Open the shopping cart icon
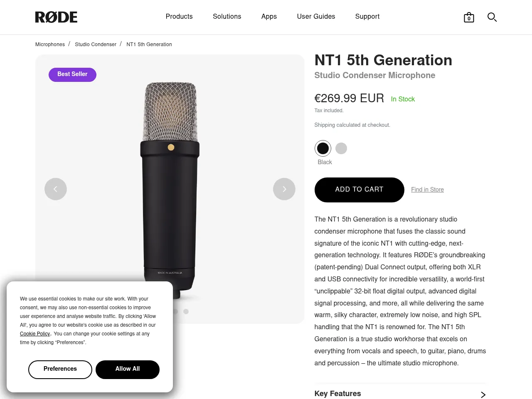The height and width of the screenshot is (399, 532). coord(469,17)
